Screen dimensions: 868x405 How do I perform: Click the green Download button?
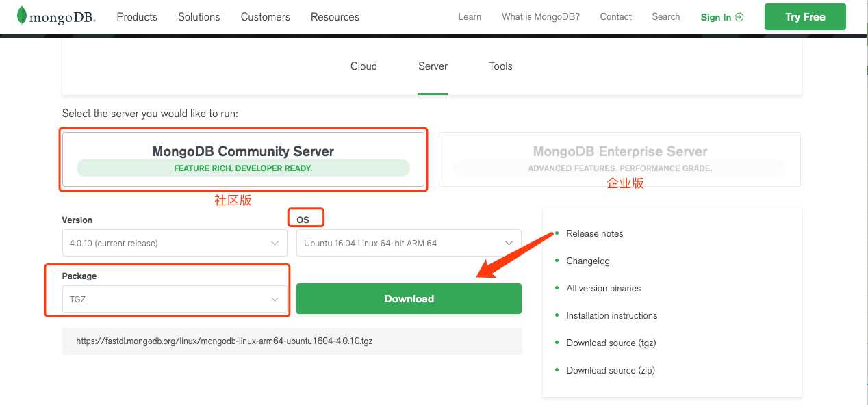point(409,299)
